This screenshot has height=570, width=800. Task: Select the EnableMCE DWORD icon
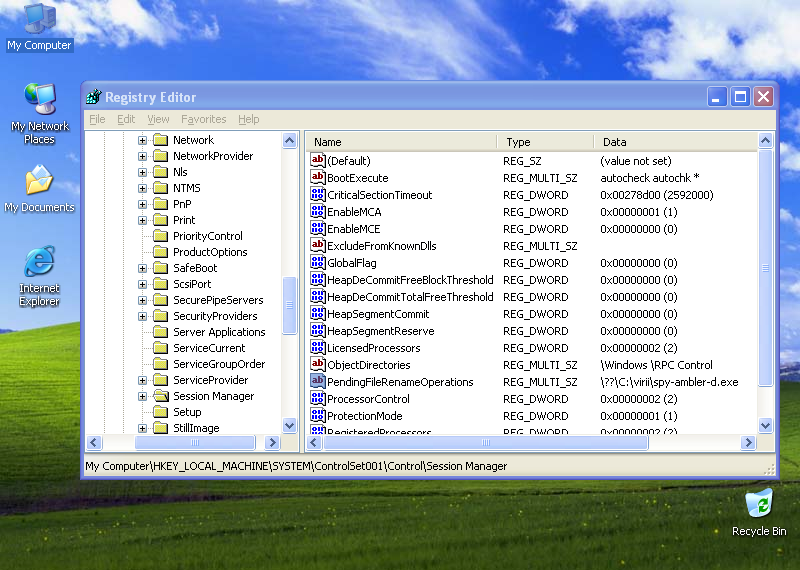(317, 228)
